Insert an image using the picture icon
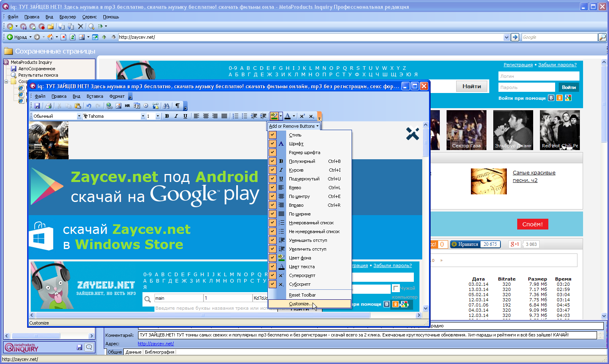The height and width of the screenshot is (364, 609). coord(119,106)
